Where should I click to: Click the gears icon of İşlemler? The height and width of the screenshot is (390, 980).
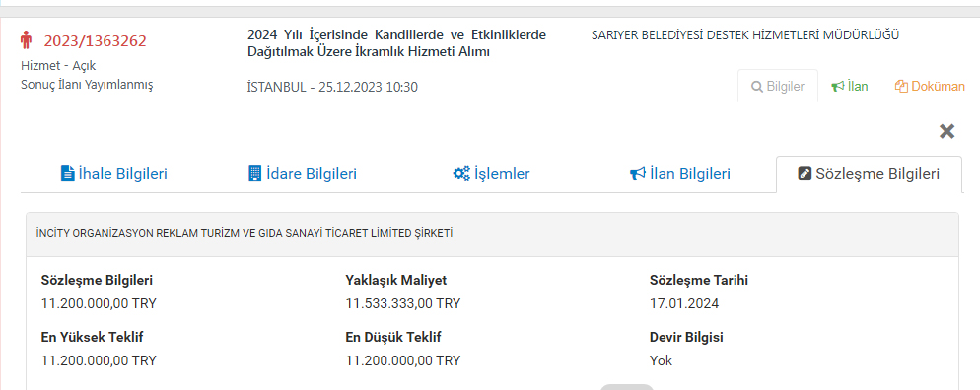click(461, 173)
